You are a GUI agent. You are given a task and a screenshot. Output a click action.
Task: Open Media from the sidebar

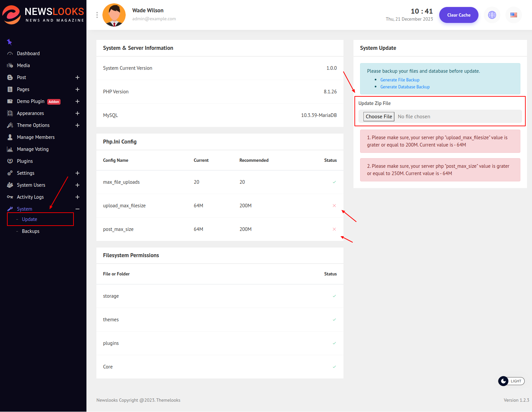[23, 65]
